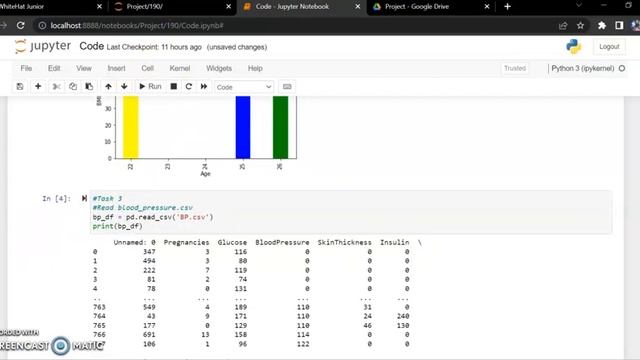
Task: Click the 'Pregnancies' column header in output
Action: point(186,242)
